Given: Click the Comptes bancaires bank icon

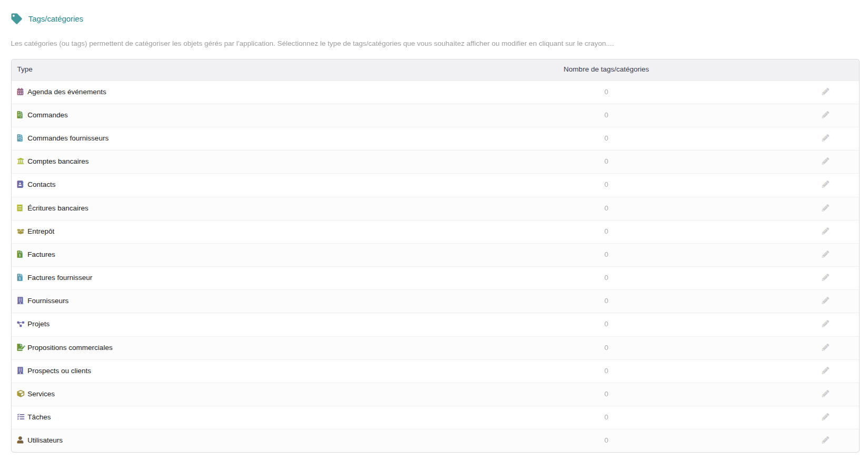Looking at the screenshot, I should [x=20, y=161].
